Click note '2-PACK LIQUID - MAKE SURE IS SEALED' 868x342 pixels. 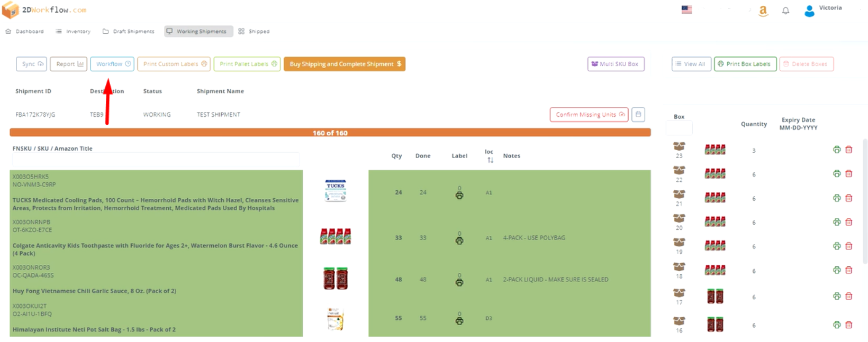coord(556,280)
